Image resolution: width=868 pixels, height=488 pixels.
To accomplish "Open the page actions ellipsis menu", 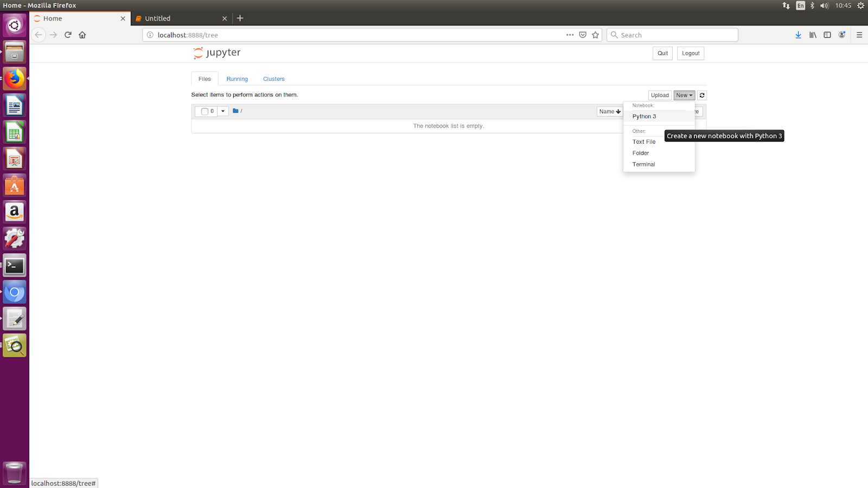I will pyautogui.click(x=570, y=35).
